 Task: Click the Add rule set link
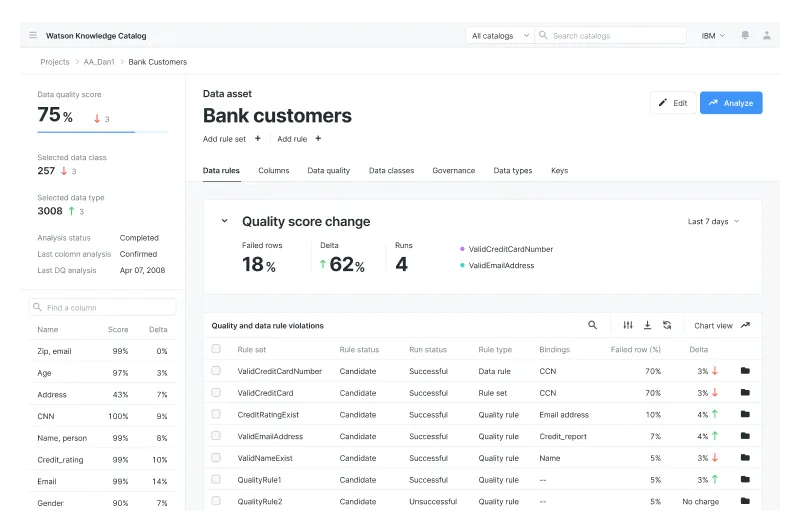[224, 139]
